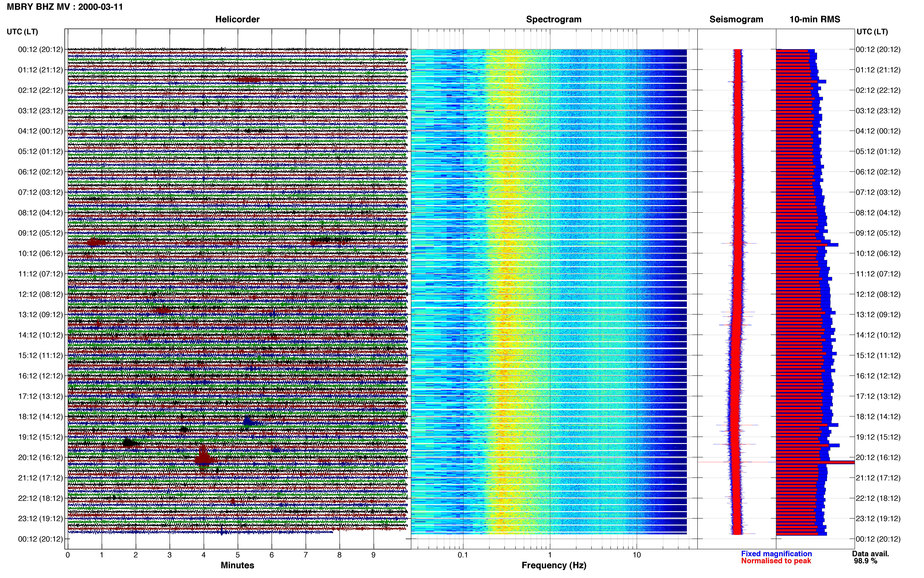Viewport: 924px width, 578px height.
Task: Click left time label 13:12 (09:12)
Action: pyautogui.click(x=41, y=315)
